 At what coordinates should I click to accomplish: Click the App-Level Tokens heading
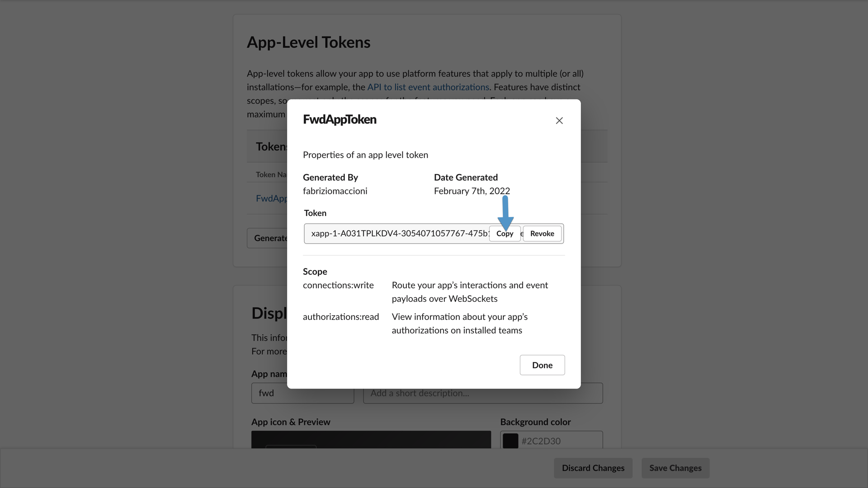[309, 42]
